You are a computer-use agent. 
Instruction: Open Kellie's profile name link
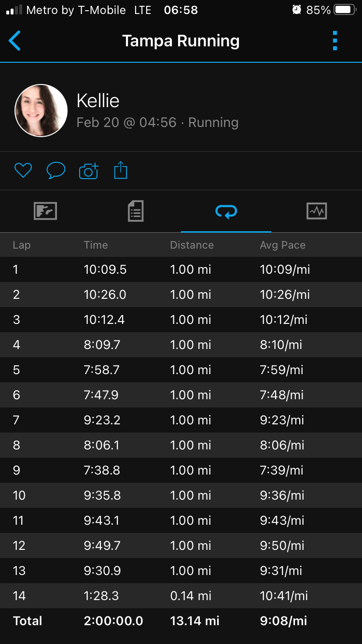click(x=98, y=101)
